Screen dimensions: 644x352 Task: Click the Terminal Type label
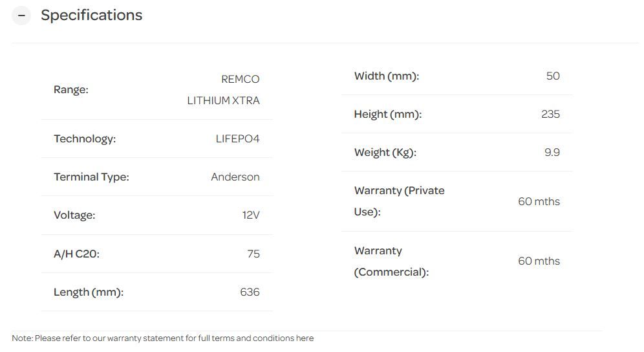coord(91,177)
